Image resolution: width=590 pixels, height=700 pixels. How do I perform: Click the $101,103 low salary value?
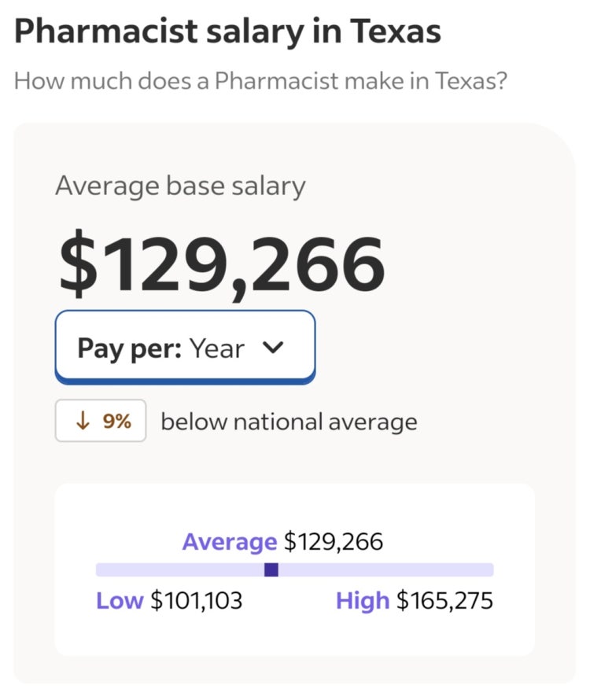pyautogui.click(x=197, y=601)
